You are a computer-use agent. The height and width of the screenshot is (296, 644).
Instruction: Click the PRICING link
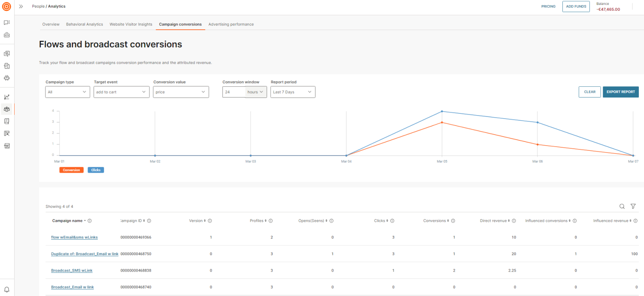(x=548, y=6)
